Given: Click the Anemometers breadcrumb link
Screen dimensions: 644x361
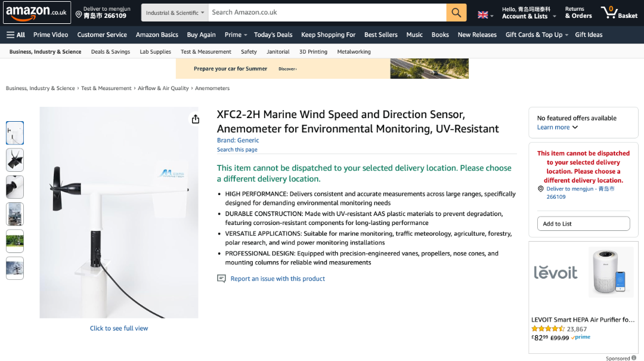Looking at the screenshot, I should [212, 88].
